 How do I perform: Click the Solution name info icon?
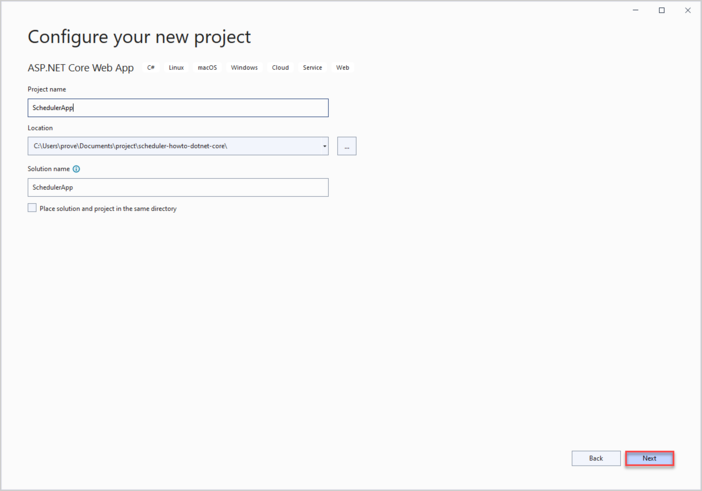click(x=76, y=169)
